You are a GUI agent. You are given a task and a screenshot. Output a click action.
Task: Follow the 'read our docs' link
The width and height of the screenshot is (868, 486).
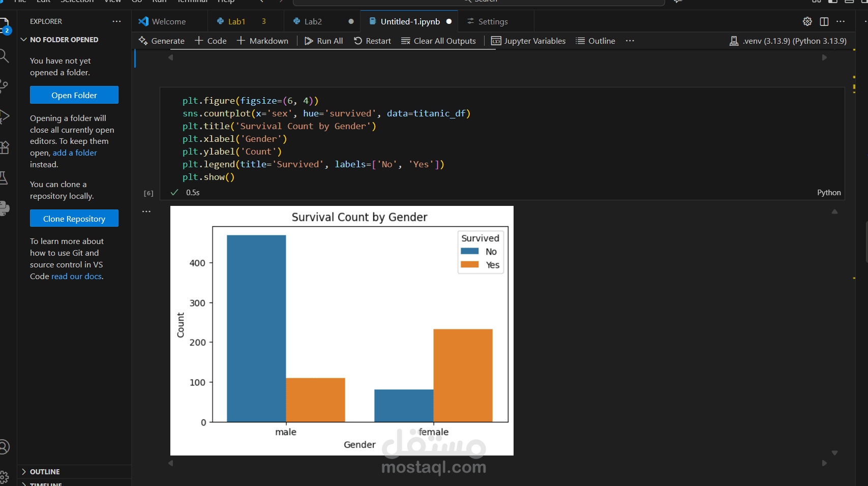pos(76,276)
